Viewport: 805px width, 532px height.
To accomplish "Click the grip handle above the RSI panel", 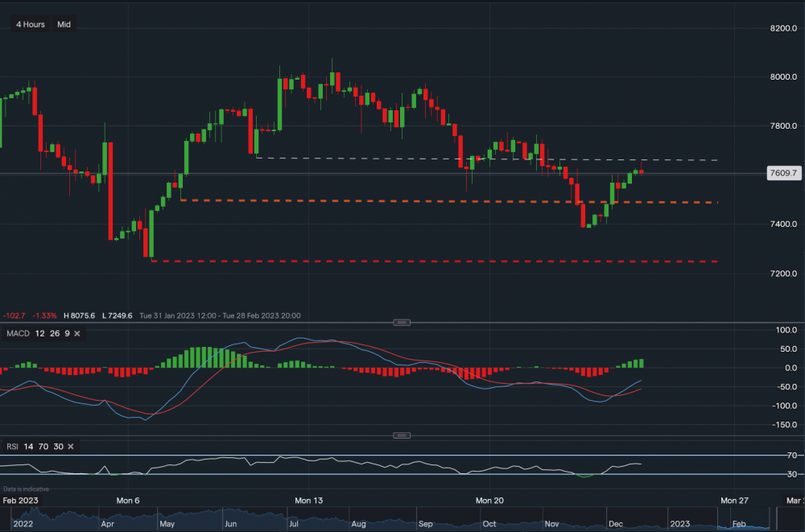I will [x=401, y=435].
